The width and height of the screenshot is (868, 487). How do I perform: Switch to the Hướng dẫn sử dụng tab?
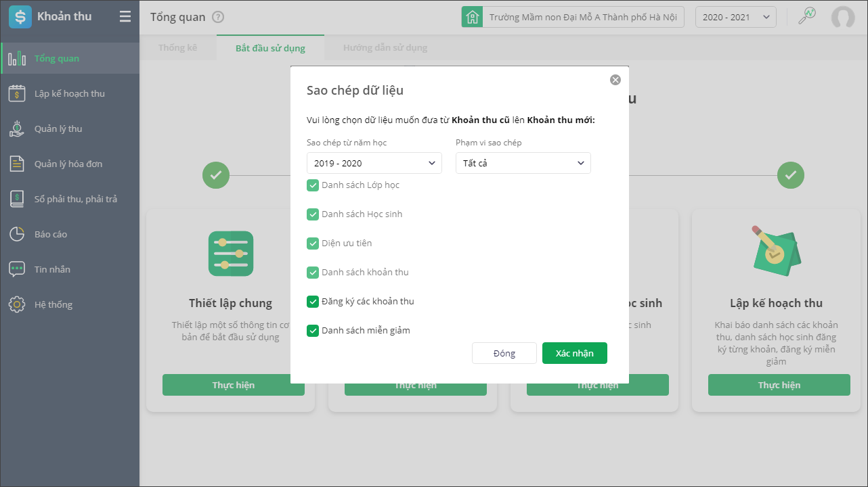point(385,48)
